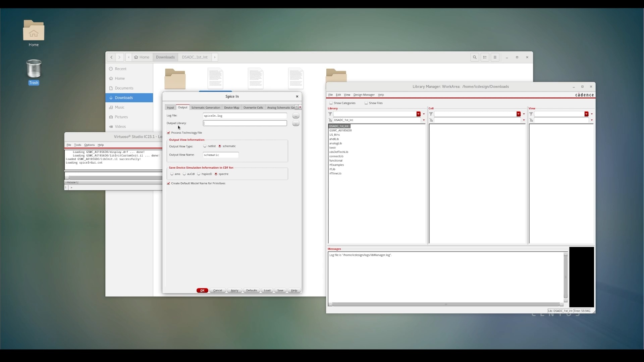The image size is (644, 362).
Task: Select spectre simulation information option
Action: [216, 174]
